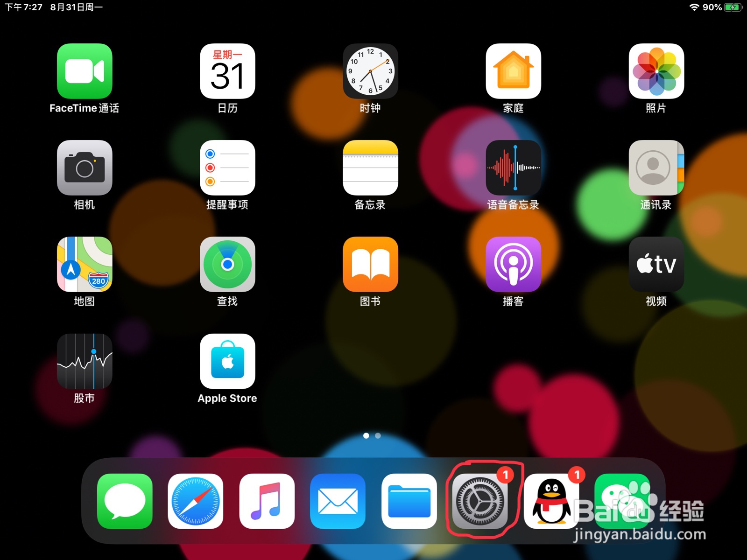Image resolution: width=747 pixels, height=560 pixels.
Task: Launch QQ from the dock
Action: tap(551, 501)
